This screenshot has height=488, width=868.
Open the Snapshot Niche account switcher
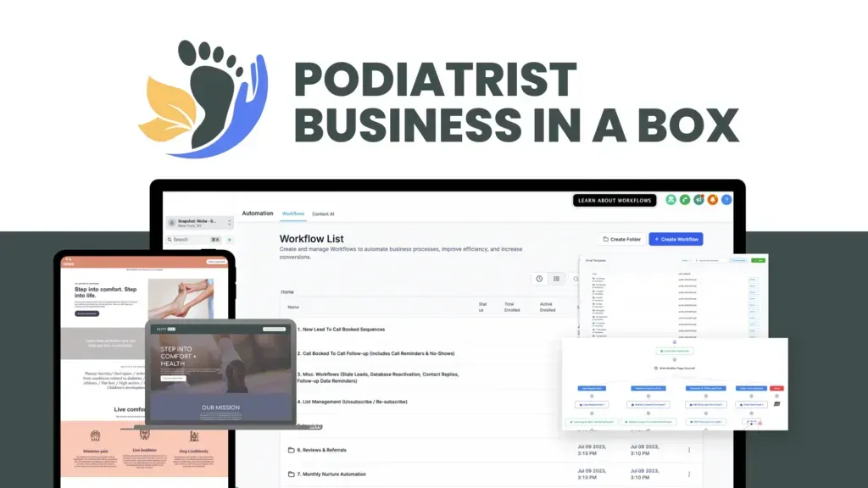click(200, 223)
